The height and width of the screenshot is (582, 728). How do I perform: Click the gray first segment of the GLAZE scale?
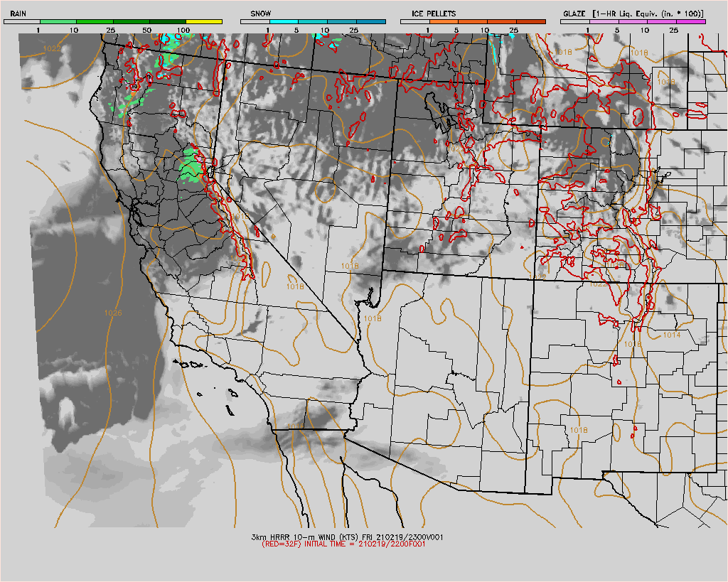click(x=574, y=22)
